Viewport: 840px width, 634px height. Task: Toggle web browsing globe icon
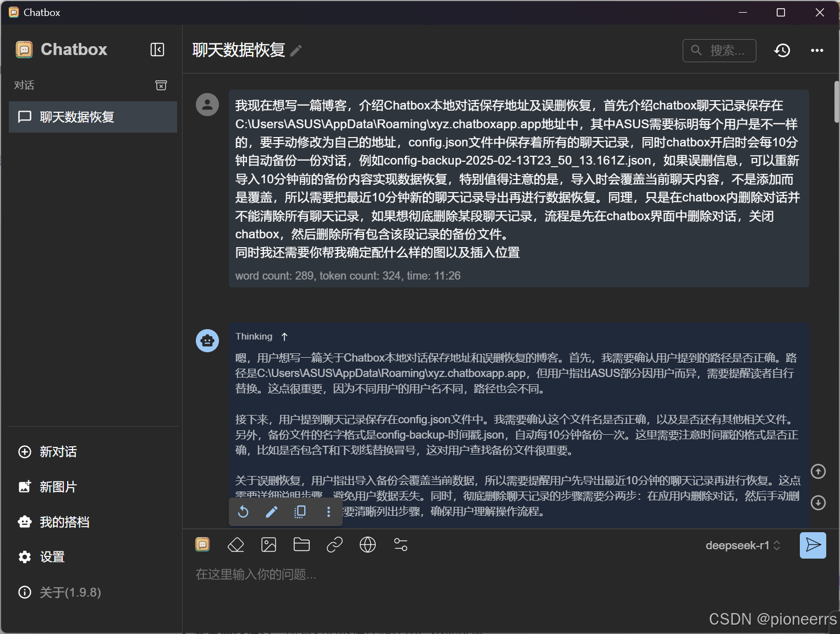(367, 545)
